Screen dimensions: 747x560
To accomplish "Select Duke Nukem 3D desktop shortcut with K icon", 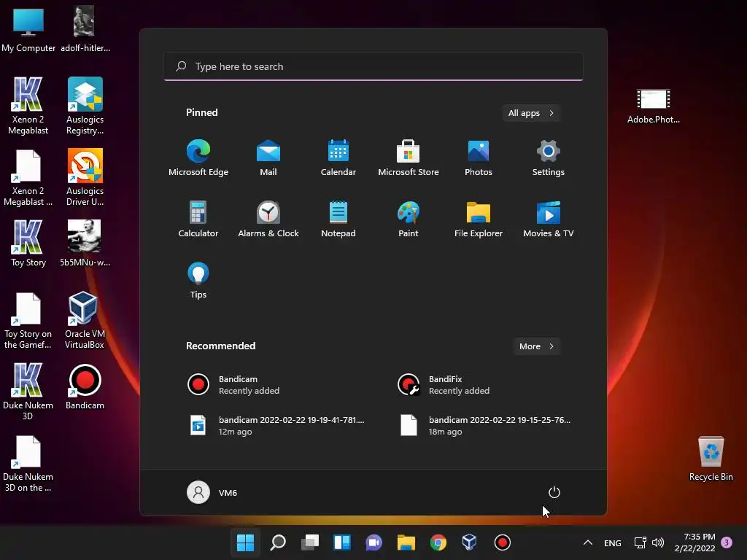I will [x=28, y=392].
